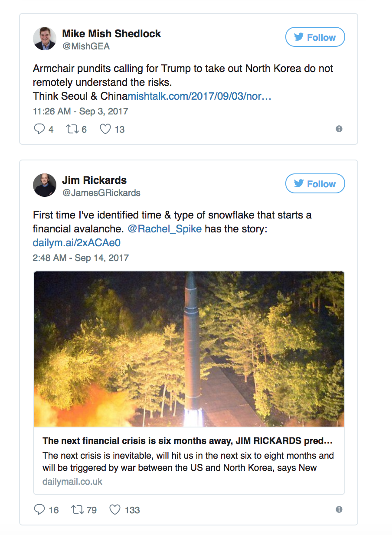
Task: Open the mishtalk.com article link
Action: 199,96
